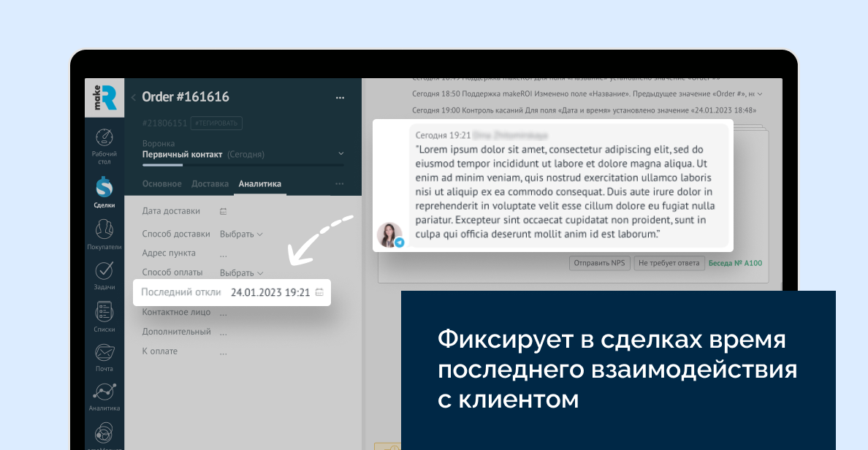Click the makeROI logo
The height and width of the screenshot is (450, 868).
pyautogui.click(x=104, y=97)
